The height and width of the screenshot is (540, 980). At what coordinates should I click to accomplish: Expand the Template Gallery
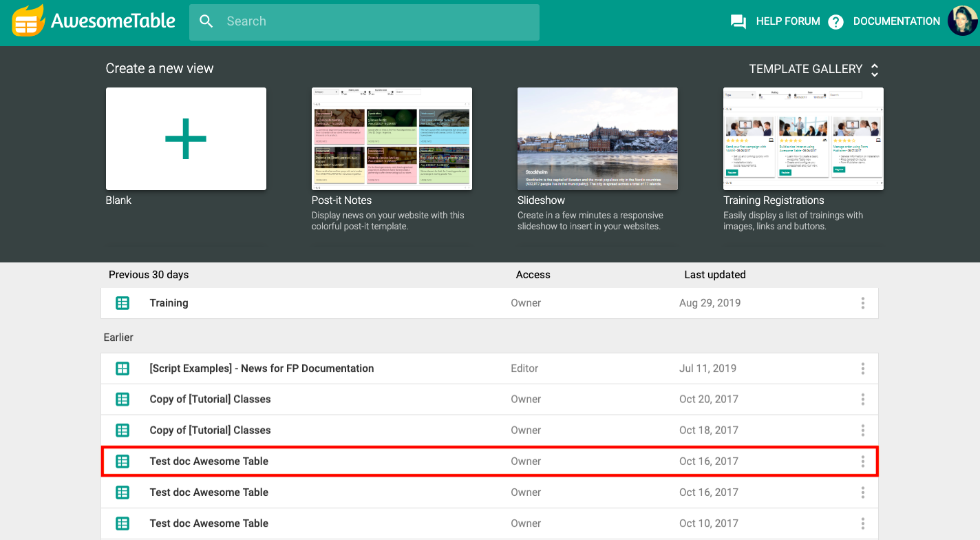pyautogui.click(x=814, y=69)
